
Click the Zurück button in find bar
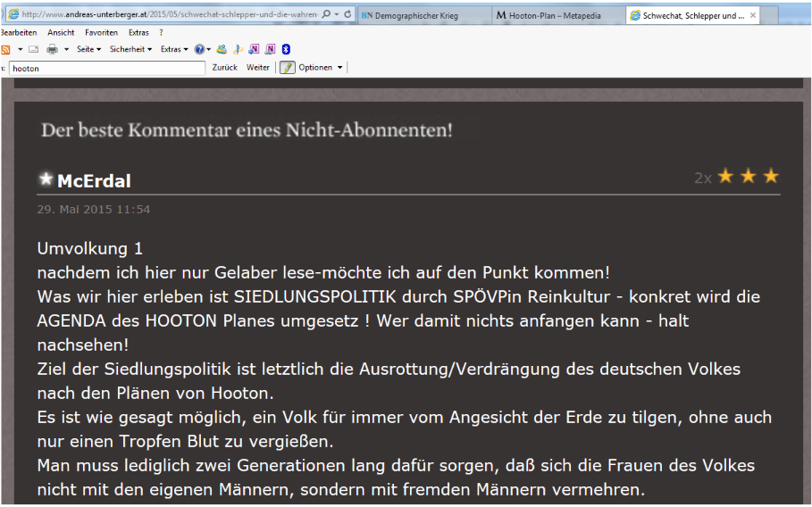(224, 67)
